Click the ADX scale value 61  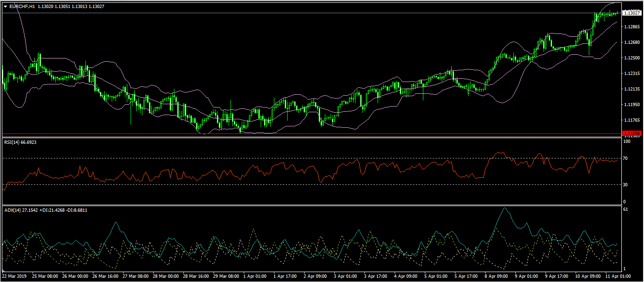coord(626,209)
